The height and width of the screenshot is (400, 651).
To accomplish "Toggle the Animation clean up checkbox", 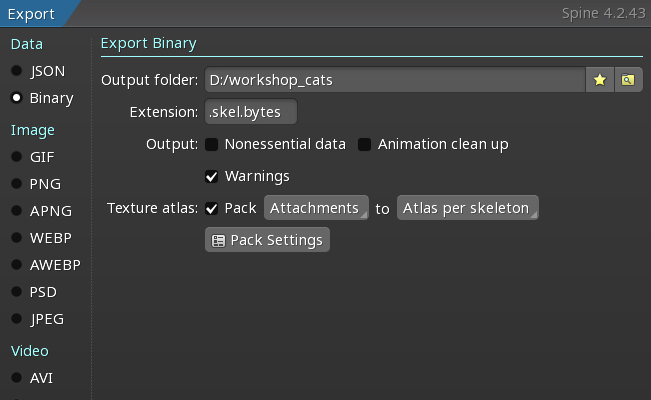I will point(365,144).
